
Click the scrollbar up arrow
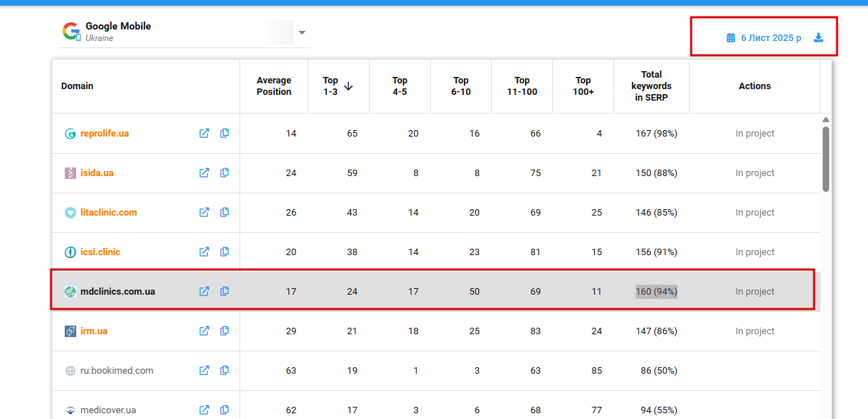pyautogui.click(x=826, y=119)
